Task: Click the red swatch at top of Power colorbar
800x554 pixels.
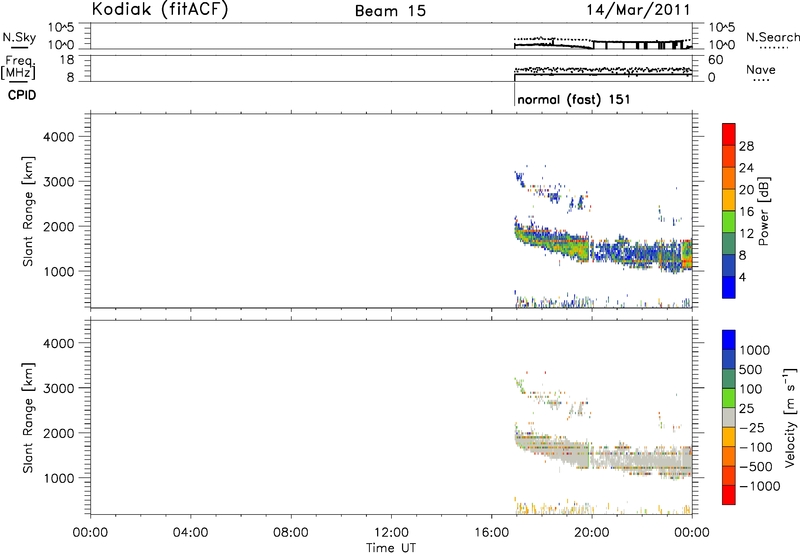Action: click(729, 134)
